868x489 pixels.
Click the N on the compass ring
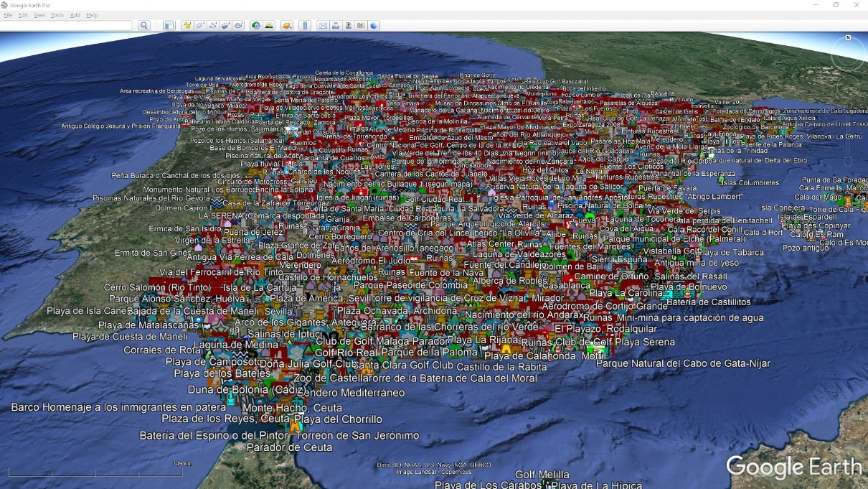click(848, 37)
